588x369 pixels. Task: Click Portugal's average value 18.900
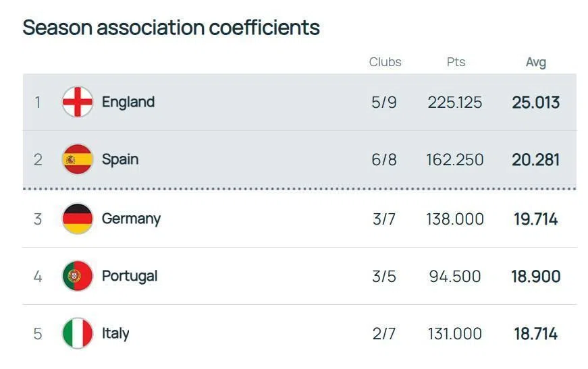pyautogui.click(x=536, y=276)
